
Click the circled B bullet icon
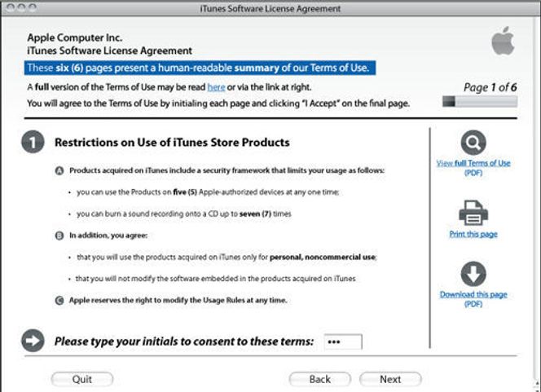coord(59,236)
